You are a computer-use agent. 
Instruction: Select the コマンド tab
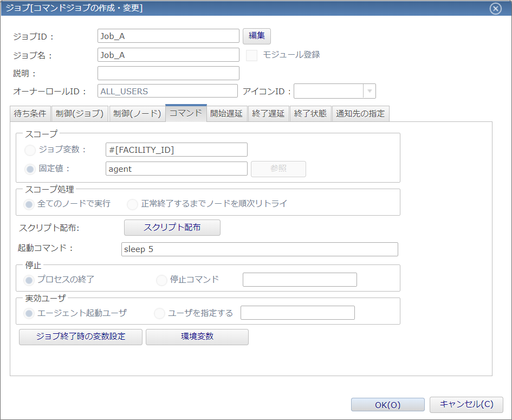(186, 113)
